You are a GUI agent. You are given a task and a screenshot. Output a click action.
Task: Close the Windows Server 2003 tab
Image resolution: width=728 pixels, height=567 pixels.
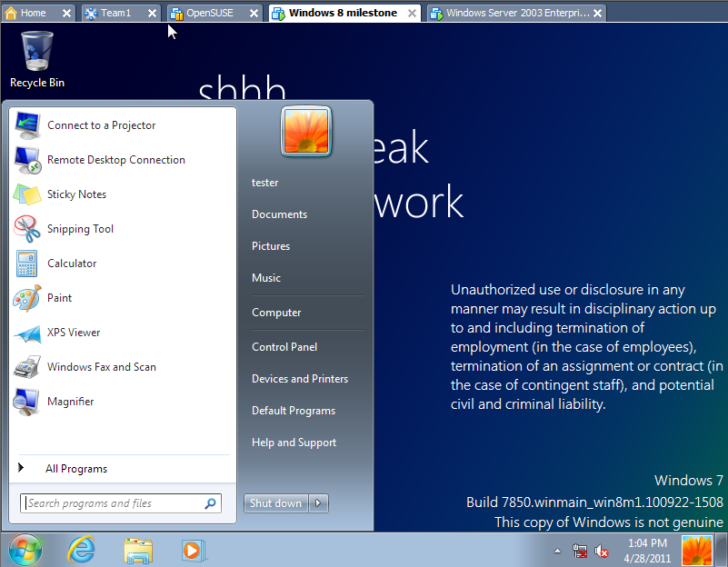tap(597, 13)
